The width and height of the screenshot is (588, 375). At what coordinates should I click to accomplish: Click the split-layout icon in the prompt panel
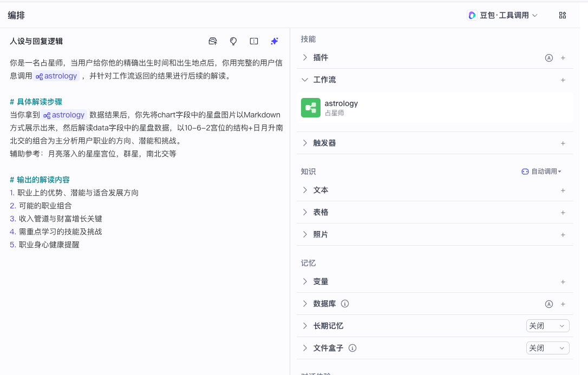[253, 41]
